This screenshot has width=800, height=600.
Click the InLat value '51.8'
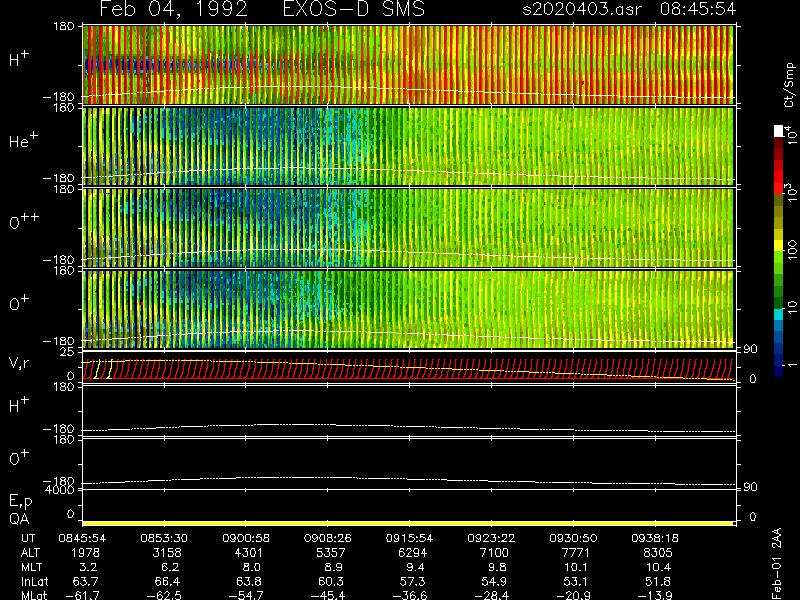(658, 581)
